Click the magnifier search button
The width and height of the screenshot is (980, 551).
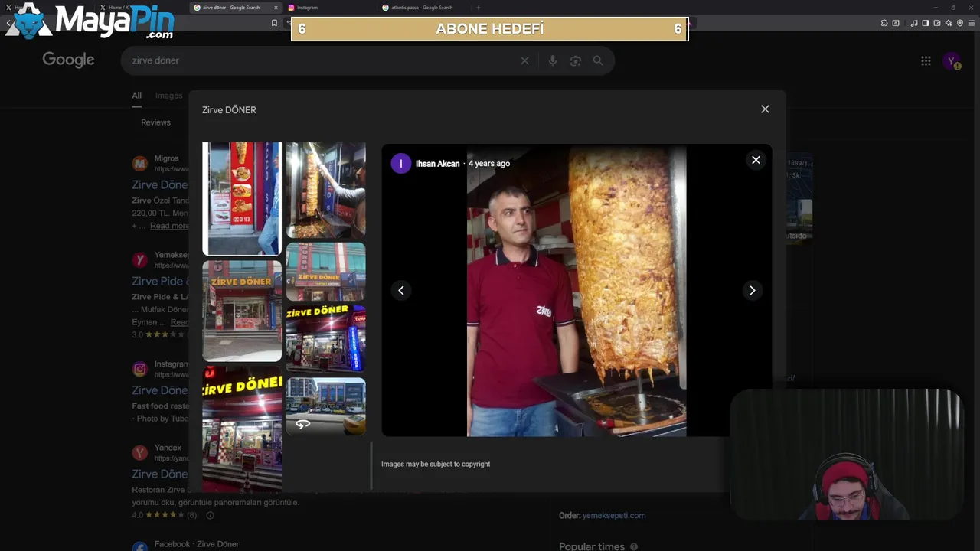pyautogui.click(x=598, y=60)
